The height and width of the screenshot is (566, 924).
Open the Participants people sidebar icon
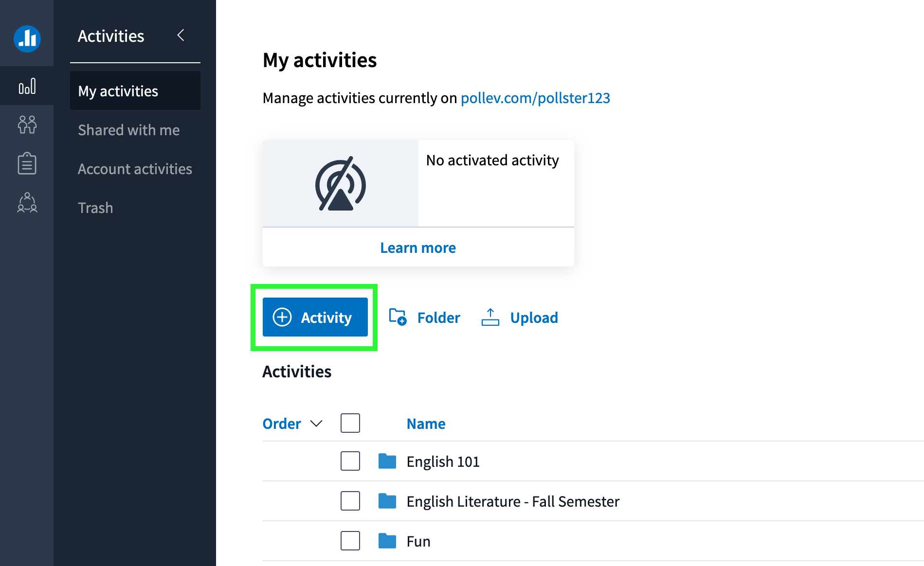click(x=27, y=125)
